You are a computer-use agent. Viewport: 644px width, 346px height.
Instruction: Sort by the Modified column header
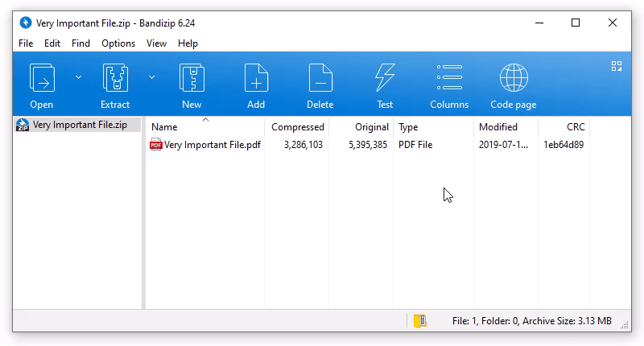[x=497, y=127]
